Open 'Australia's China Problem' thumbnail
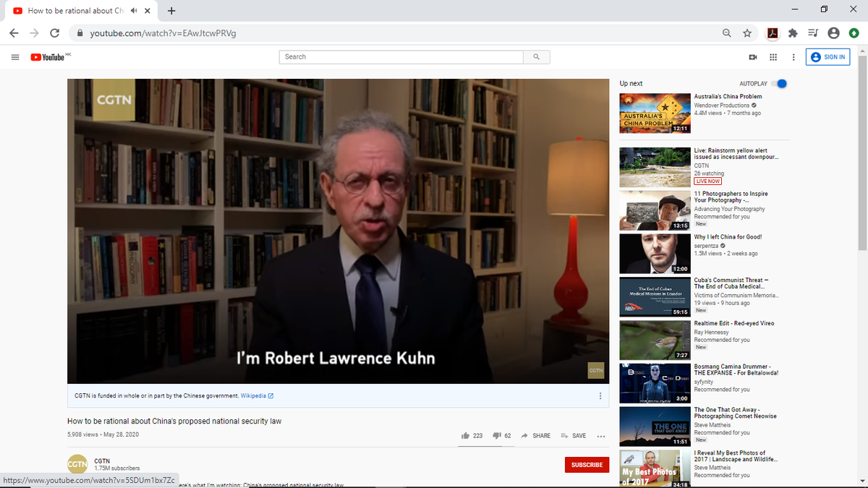The width and height of the screenshot is (868, 488). [x=655, y=113]
